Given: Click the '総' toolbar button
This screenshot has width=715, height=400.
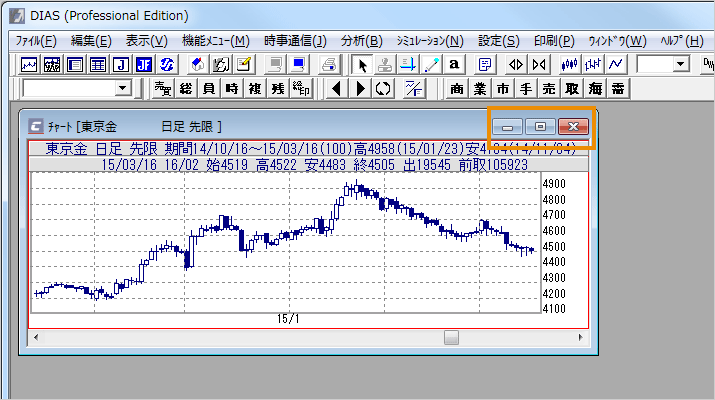Looking at the screenshot, I should [x=185, y=89].
